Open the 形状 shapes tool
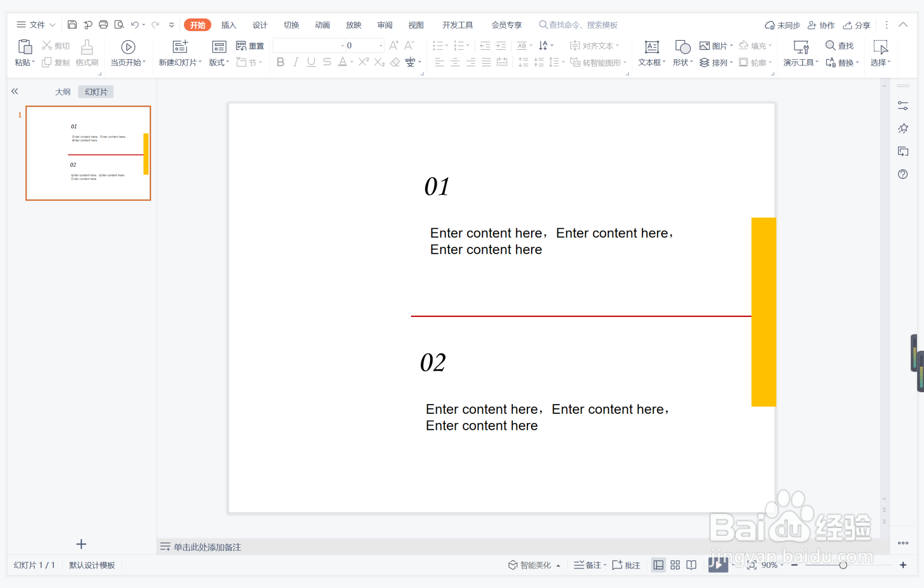This screenshot has height=588, width=924. pyautogui.click(x=683, y=47)
